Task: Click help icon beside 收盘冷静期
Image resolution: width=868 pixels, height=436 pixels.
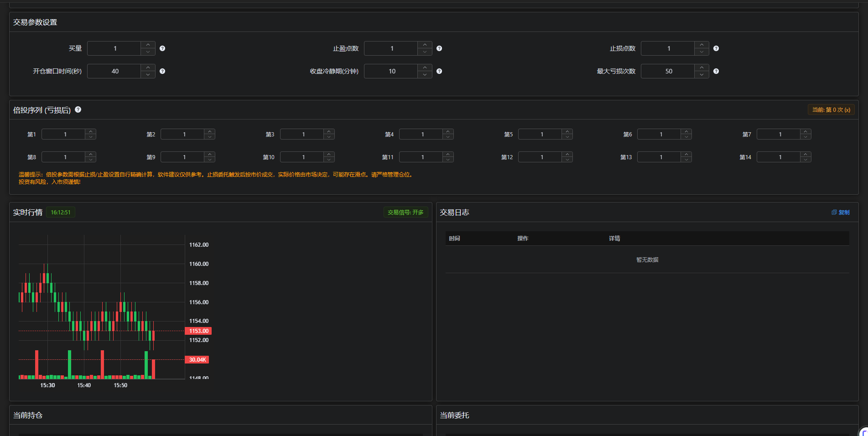Action: pyautogui.click(x=439, y=71)
